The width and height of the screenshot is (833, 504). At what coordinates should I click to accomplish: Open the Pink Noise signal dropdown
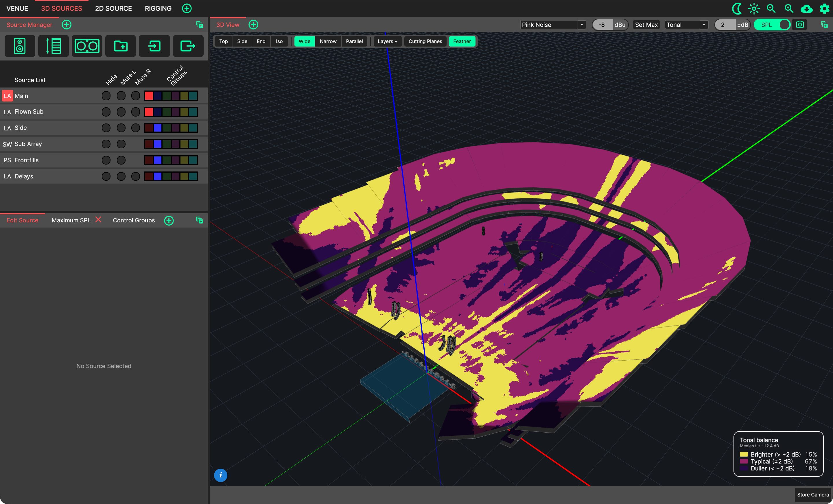(553, 25)
